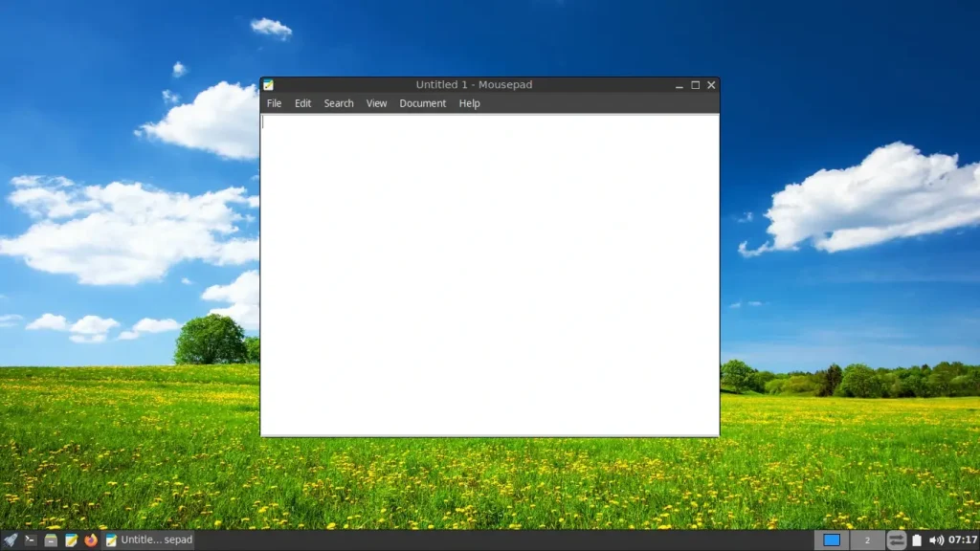Click the network transfer arrows tray icon
This screenshot has height=551, width=980.
click(896, 540)
